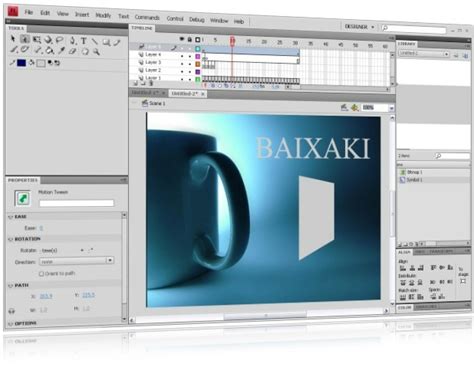Click Show/Hide All Layers eye header
This screenshot has width=474, height=367.
point(182,39)
